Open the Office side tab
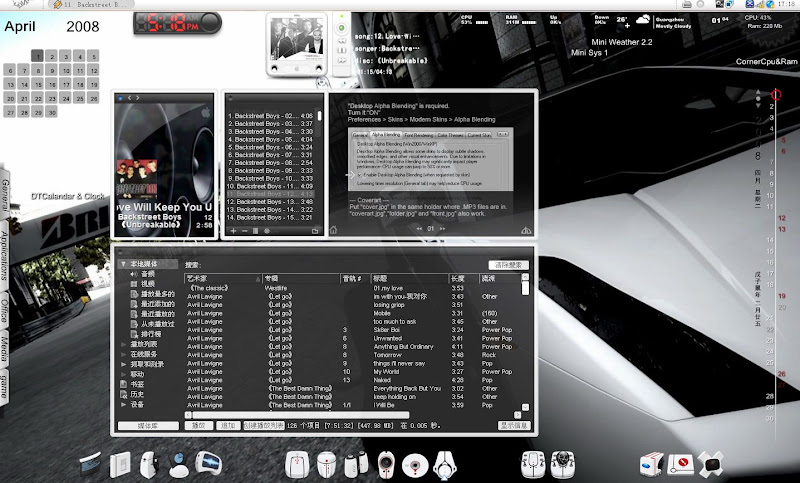The height and width of the screenshot is (483, 800). 5,311
